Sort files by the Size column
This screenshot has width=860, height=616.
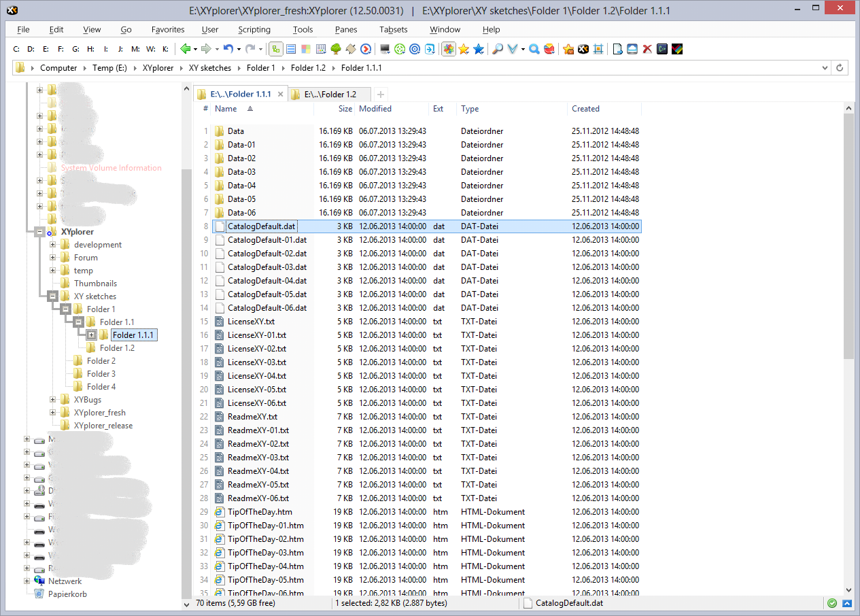click(345, 109)
